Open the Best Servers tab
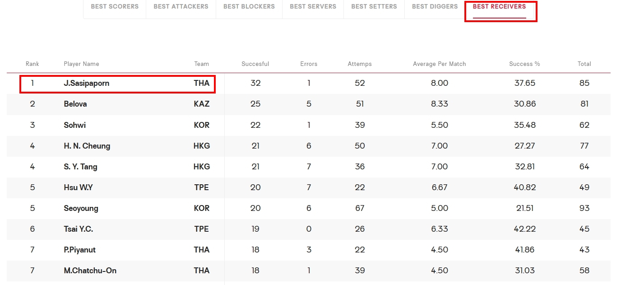 (313, 7)
